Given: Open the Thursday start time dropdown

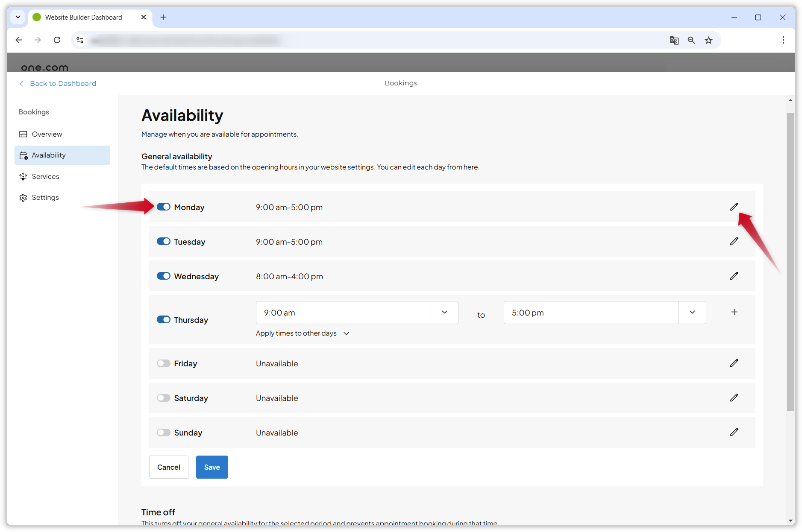Looking at the screenshot, I should (x=444, y=313).
